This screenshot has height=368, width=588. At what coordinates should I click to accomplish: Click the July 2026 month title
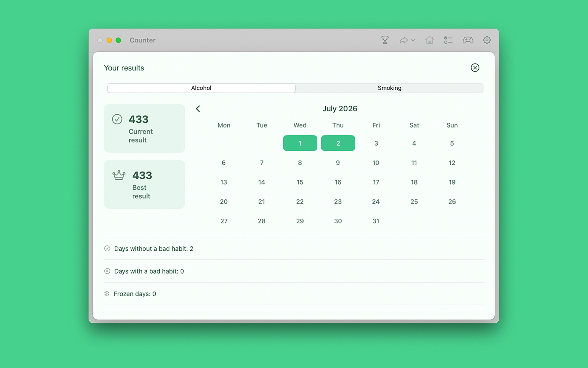coord(340,109)
